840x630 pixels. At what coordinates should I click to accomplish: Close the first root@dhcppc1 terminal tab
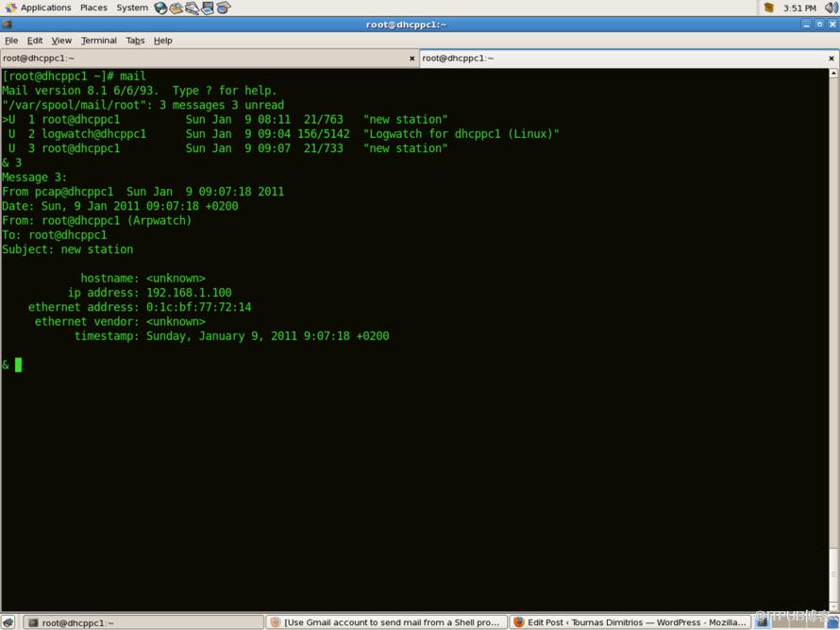tap(412, 58)
